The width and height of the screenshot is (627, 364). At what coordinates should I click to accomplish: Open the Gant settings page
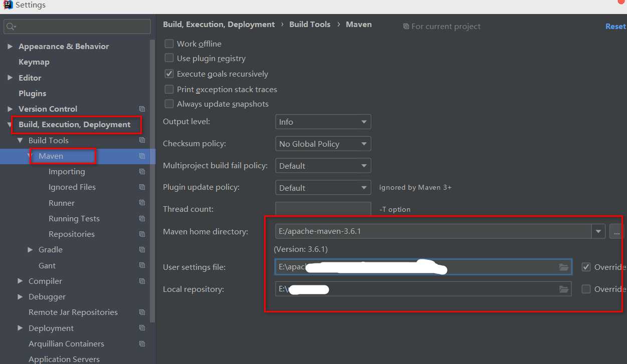47,266
